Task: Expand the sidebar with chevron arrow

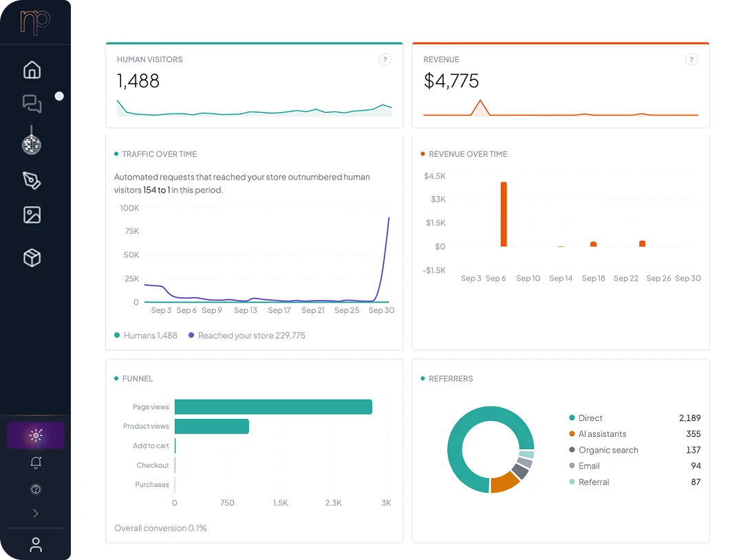Action: tap(36, 513)
